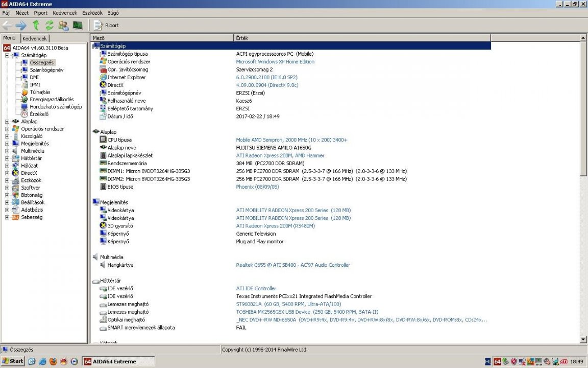Image resolution: width=588 pixels, height=368 pixels.
Task: Expand the Szoftver tree node
Action: 7,188
